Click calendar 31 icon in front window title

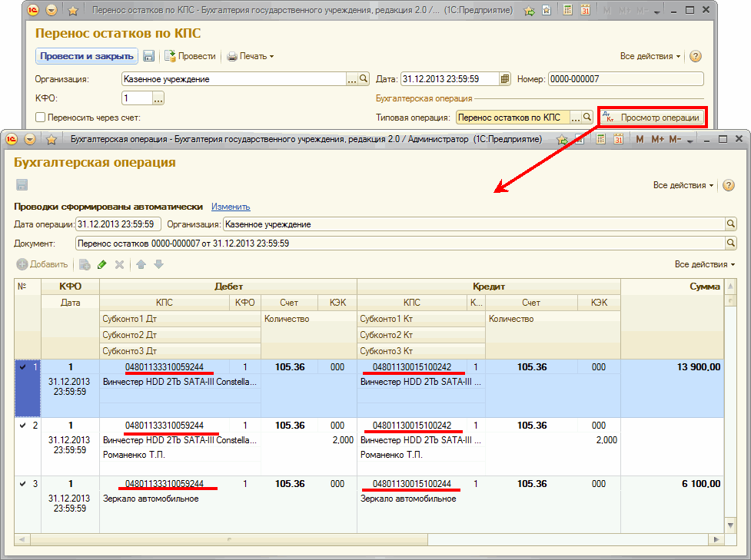click(618, 139)
